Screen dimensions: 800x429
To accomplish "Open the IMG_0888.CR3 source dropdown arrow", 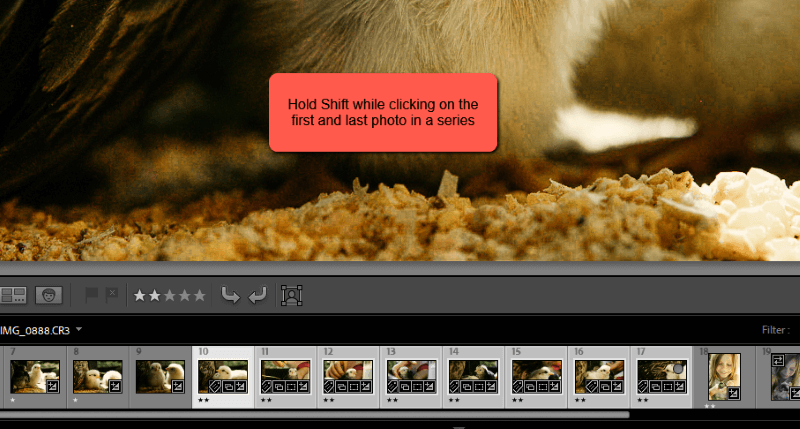I will [79, 330].
